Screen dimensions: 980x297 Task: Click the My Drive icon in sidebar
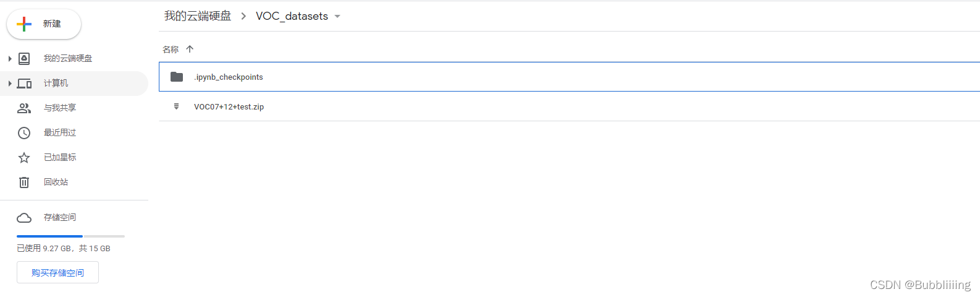pyautogui.click(x=24, y=59)
